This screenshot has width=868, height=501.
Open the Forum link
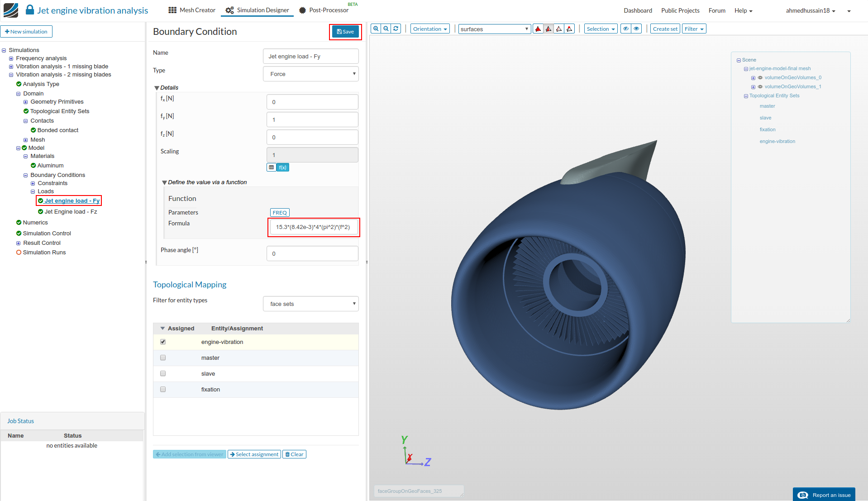(x=717, y=10)
